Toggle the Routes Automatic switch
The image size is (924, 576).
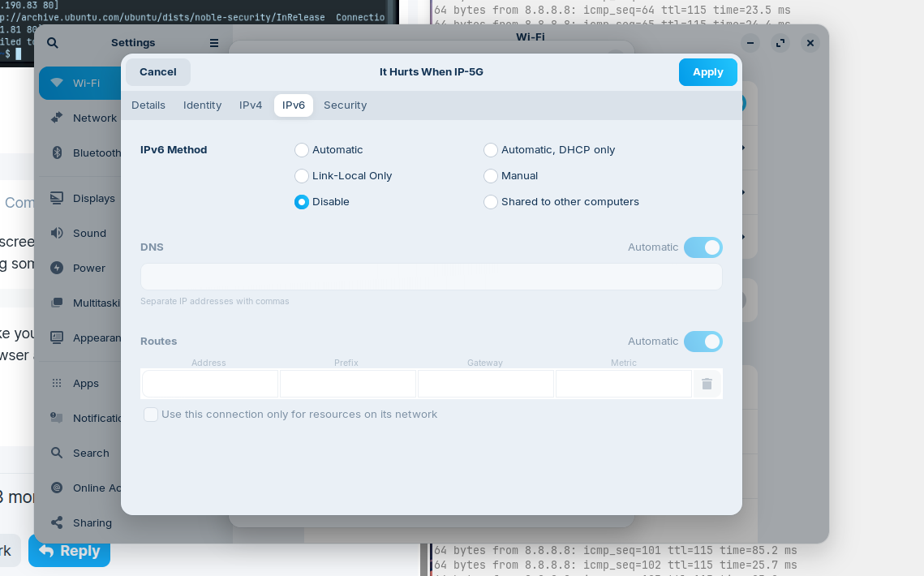703,342
